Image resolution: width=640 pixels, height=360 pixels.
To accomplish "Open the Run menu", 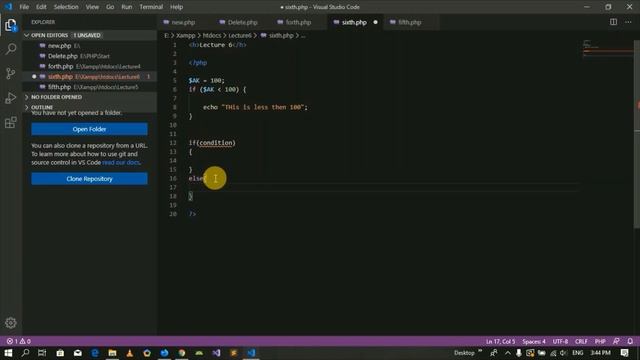I will [127, 7].
